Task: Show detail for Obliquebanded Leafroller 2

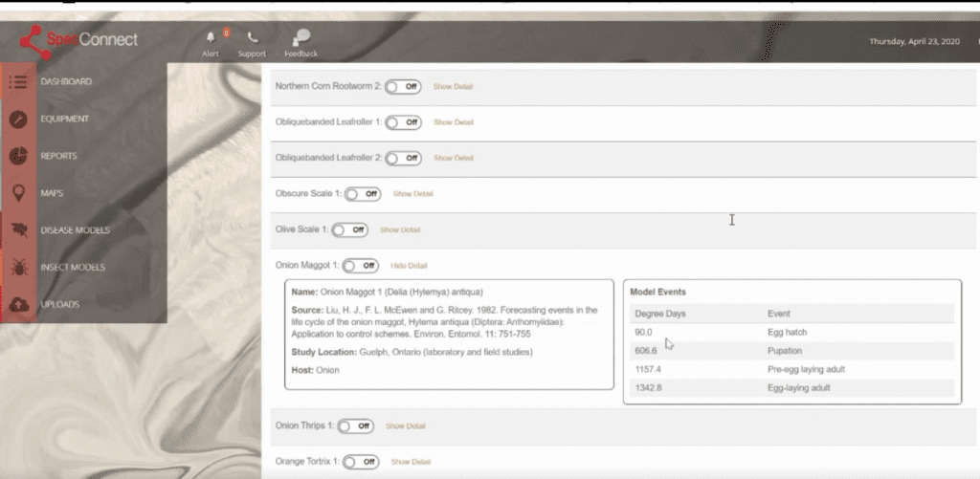Action: pos(453,158)
